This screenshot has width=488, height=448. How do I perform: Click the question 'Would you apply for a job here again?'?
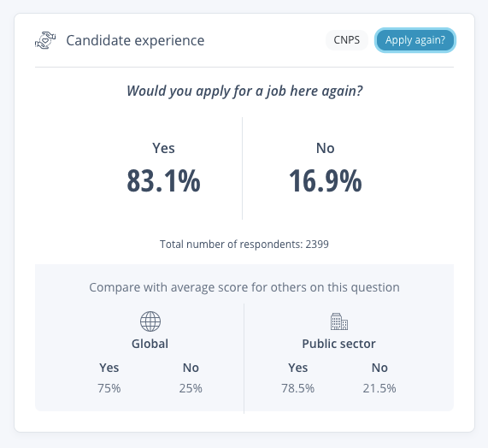(244, 91)
